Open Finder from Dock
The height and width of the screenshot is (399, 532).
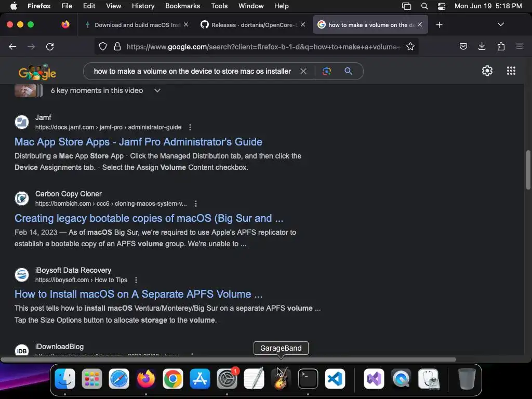(x=65, y=379)
